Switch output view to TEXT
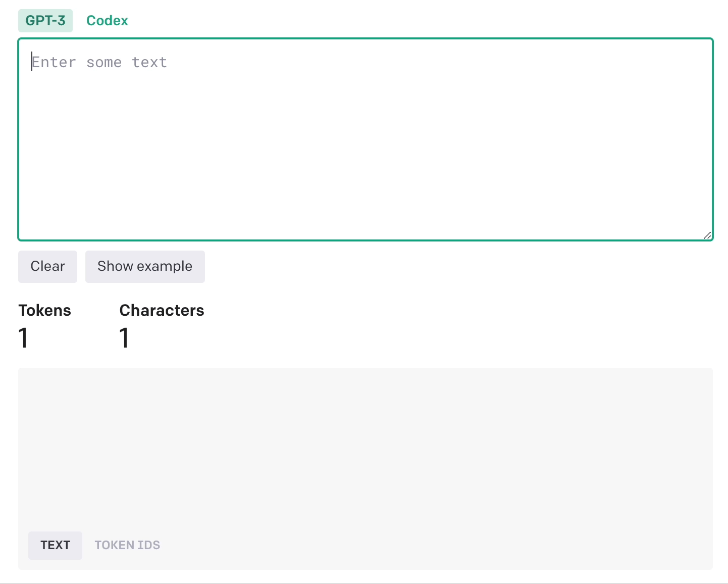Viewport: 728px width, 584px height. [55, 546]
